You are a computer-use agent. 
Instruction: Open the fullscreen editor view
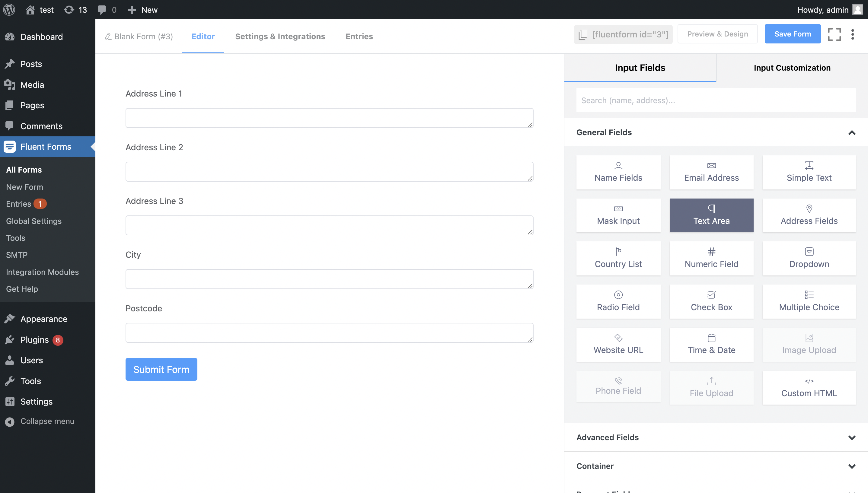[834, 34]
